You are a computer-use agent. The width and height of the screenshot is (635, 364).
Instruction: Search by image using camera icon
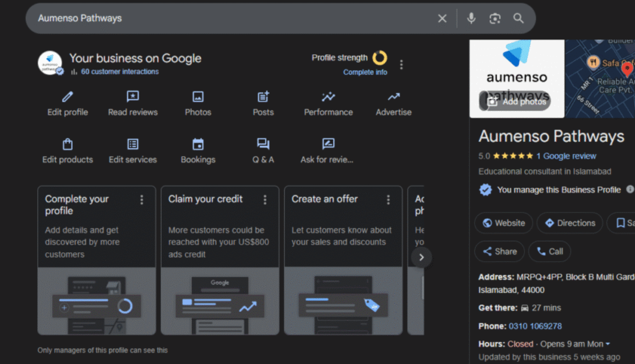pos(495,19)
